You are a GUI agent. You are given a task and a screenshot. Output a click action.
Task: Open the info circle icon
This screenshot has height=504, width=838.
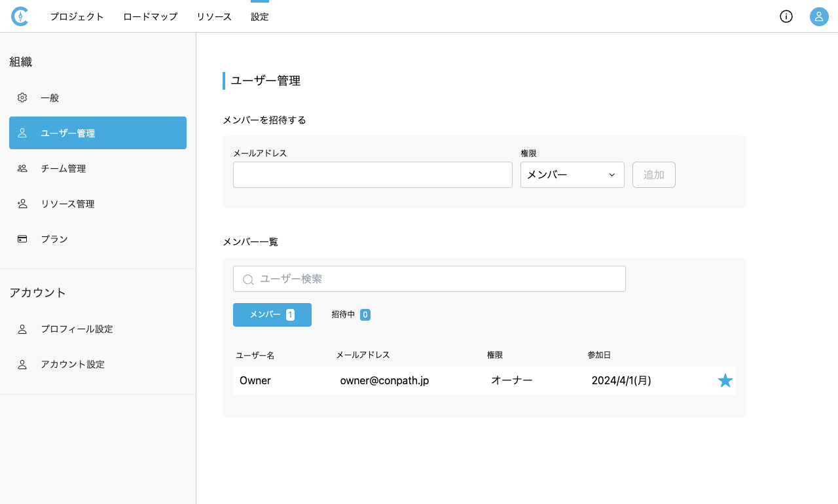pyautogui.click(x=786, y=16)
